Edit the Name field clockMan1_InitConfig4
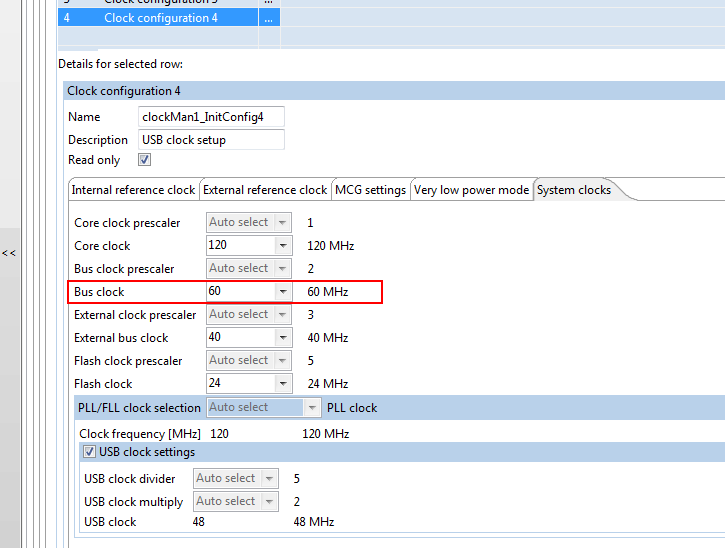 click(211, 117)
